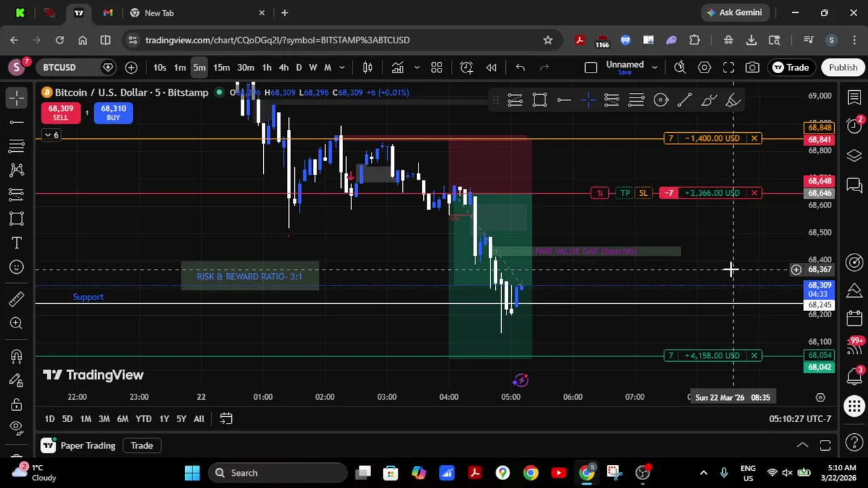Open BTCUSD symbol search

[59, 67]
